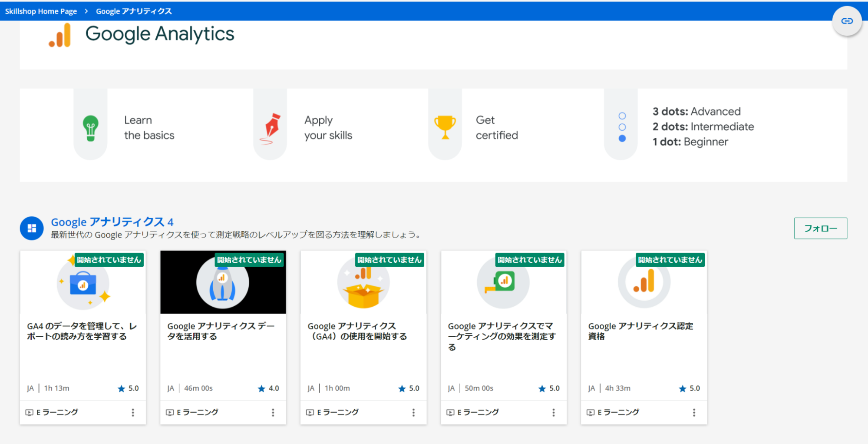The width and height of the screenshot is (868, 444).
Task: Open マーケティングの効果を測定する course title
Action: pos(502,336)
